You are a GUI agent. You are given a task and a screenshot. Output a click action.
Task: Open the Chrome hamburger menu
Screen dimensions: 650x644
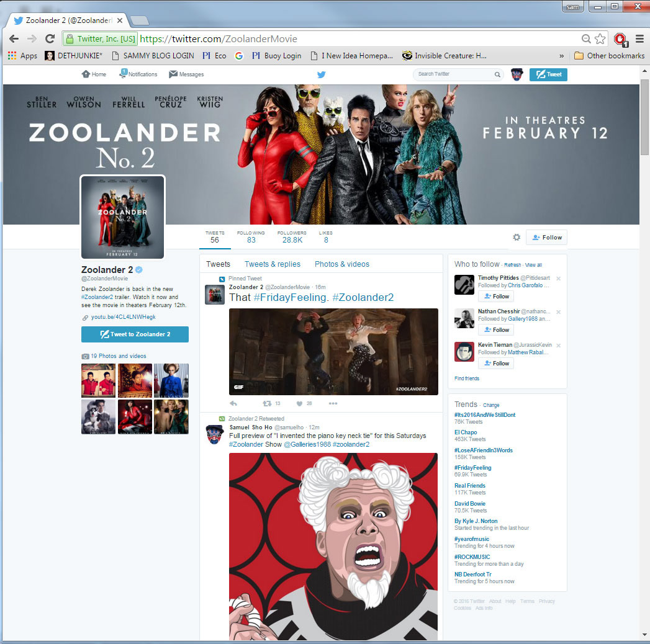tap(639, 39)
